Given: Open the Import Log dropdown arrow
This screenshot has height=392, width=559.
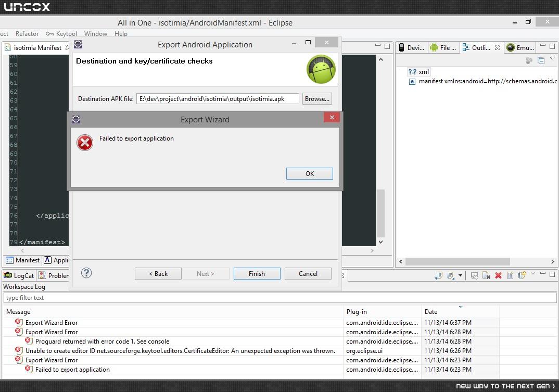Looking at the screenshot, I should tap(460, 275).
